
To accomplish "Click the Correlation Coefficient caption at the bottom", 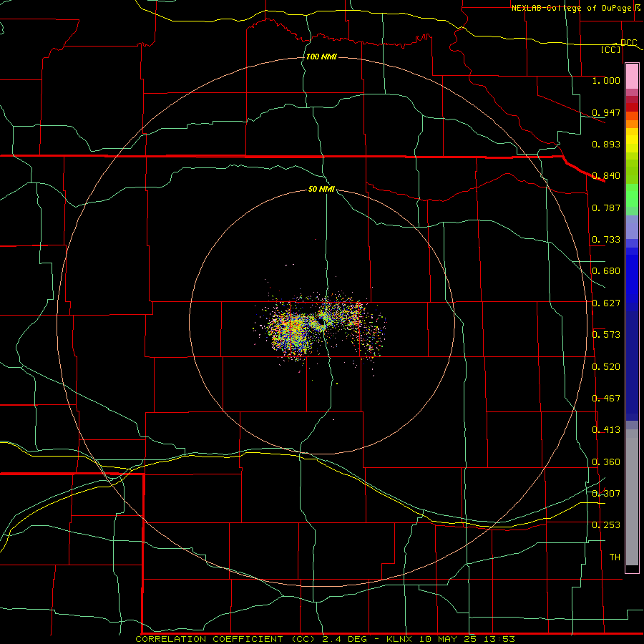I will click(x=324, y=639).
